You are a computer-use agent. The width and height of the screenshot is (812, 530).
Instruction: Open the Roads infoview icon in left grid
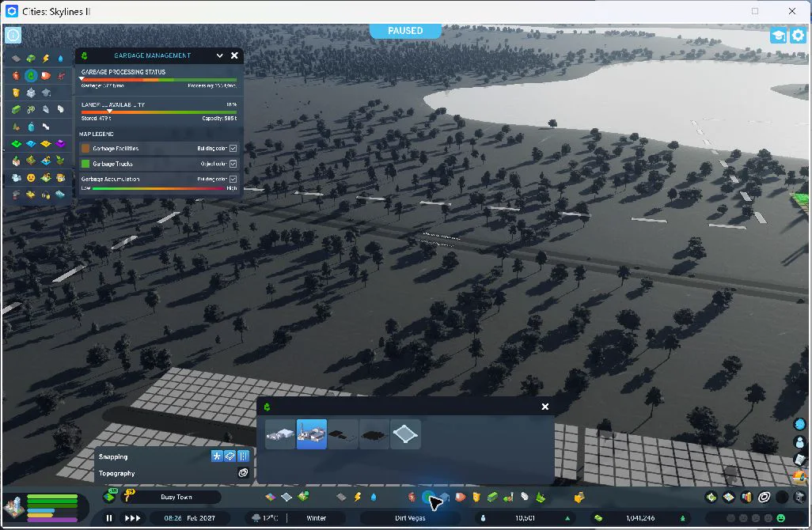pos(16,59)
